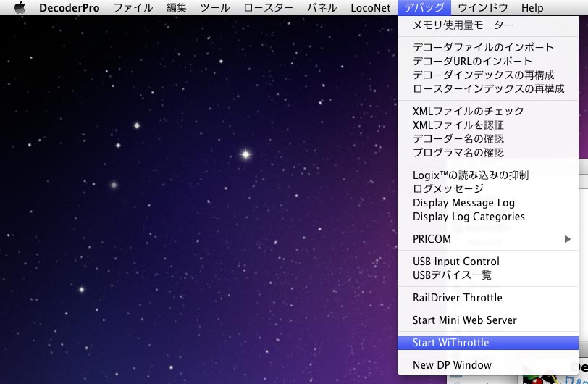Image resolution: width=588 pixels, height=384 pixels.
Task: Choose Logix™の読み込みの抑制
Action: pyautogui.click(x=488, y=175)
